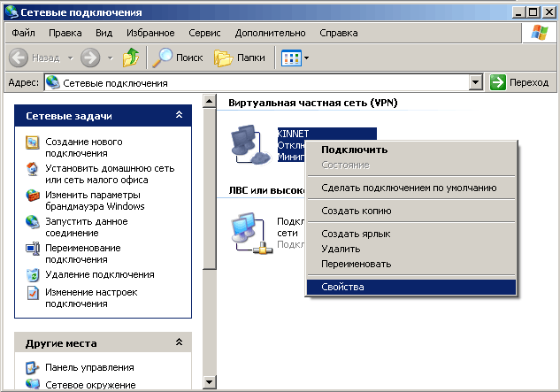Click the address bar input field
Viewport: 560px width, 392px height.
pyautogui.click(x=265, y=82)
